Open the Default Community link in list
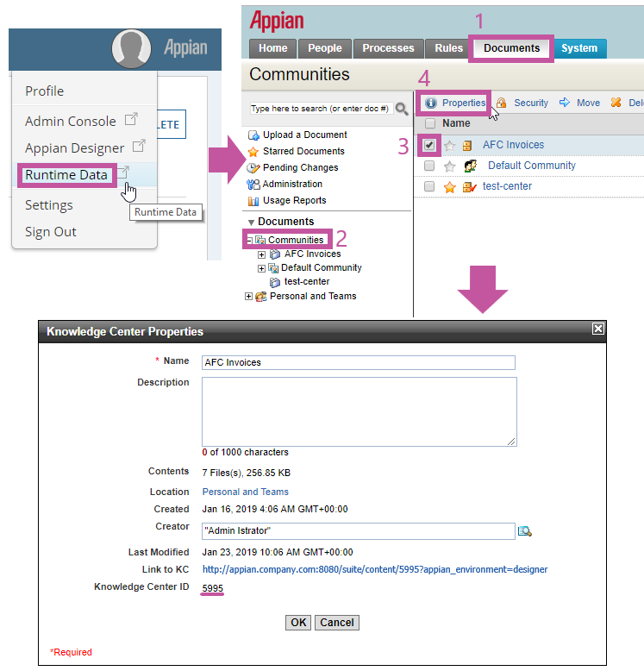This screenshot has height=671, width=644. click(532, 166)
